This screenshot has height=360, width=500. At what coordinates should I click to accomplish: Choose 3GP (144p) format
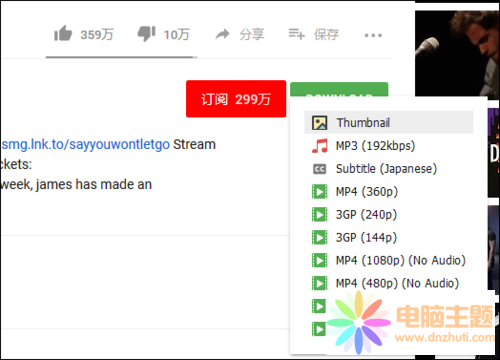389,238
